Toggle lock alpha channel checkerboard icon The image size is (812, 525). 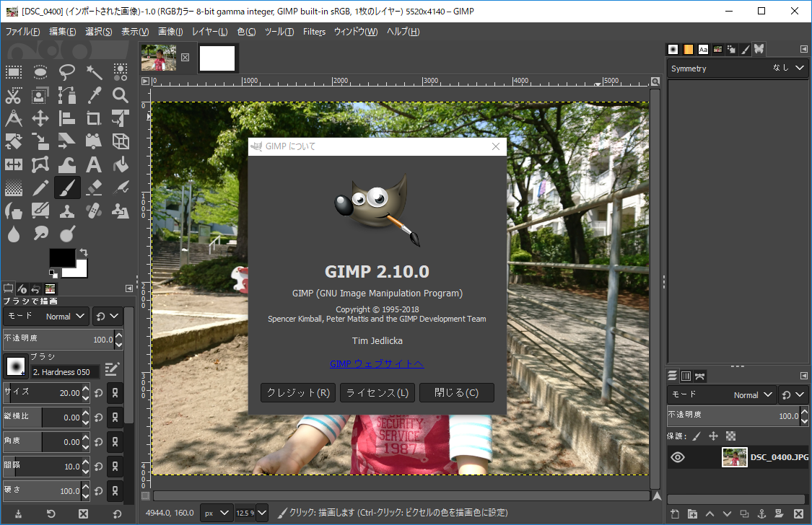click(x=730, y=436)
